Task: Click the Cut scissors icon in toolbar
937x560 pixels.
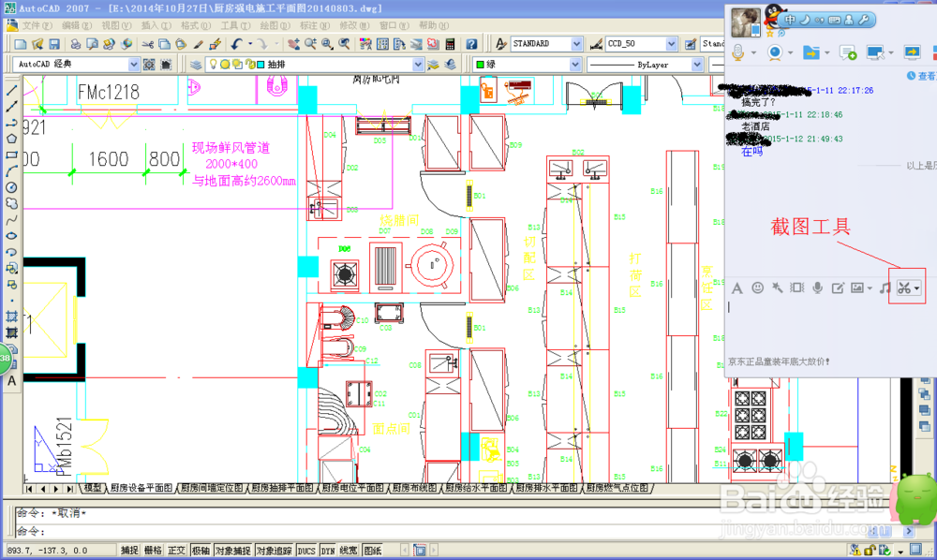Action: pyautogui.click(x=148, y=44)
